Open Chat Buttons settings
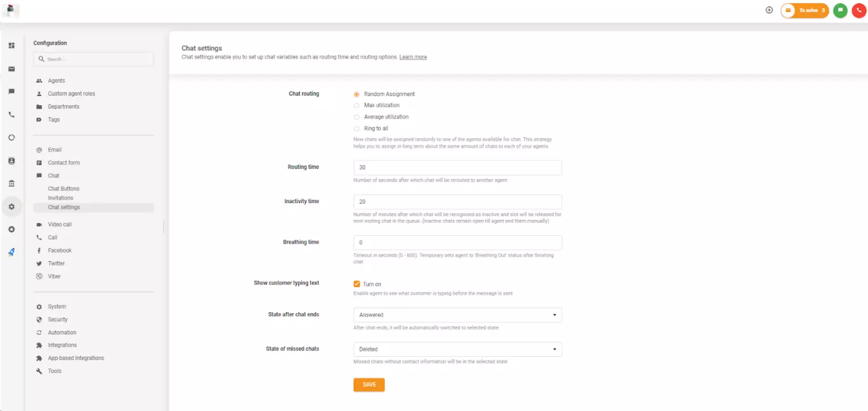Screen dimensions: 868x411 pos(63,188)
